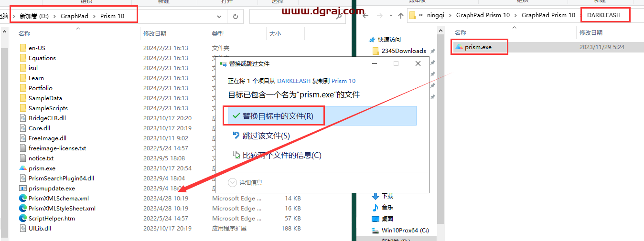Select the isul folder icon

tap(23, 68)
